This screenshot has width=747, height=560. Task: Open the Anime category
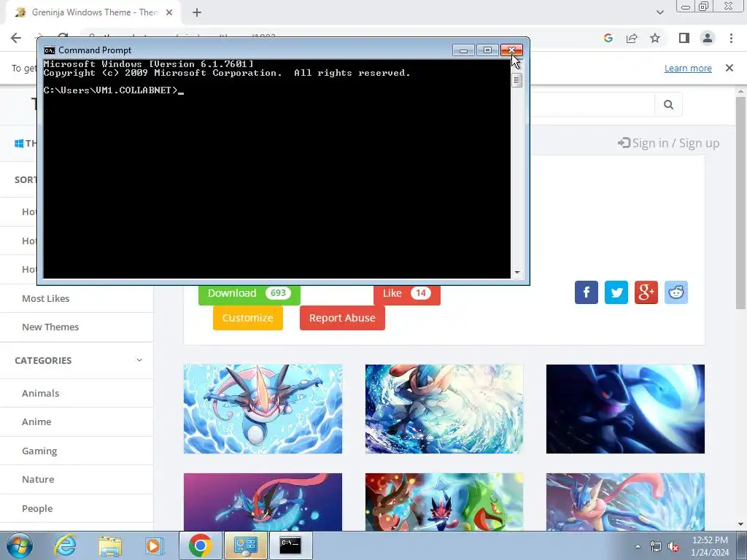[x=36, y=422]
